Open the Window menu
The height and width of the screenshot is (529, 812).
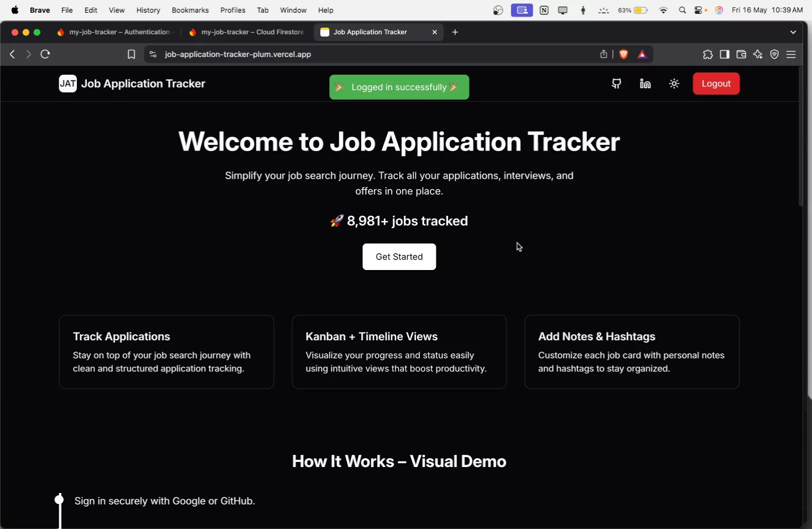point(293,10)
